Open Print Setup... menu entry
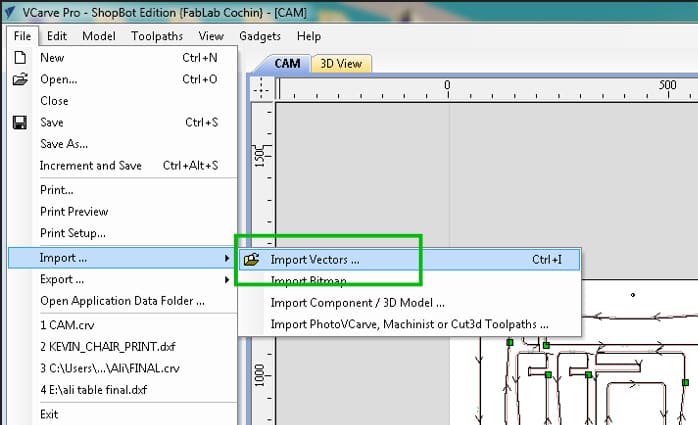The height and width of the screenshot is (425, 698). (x=122, y=233)
